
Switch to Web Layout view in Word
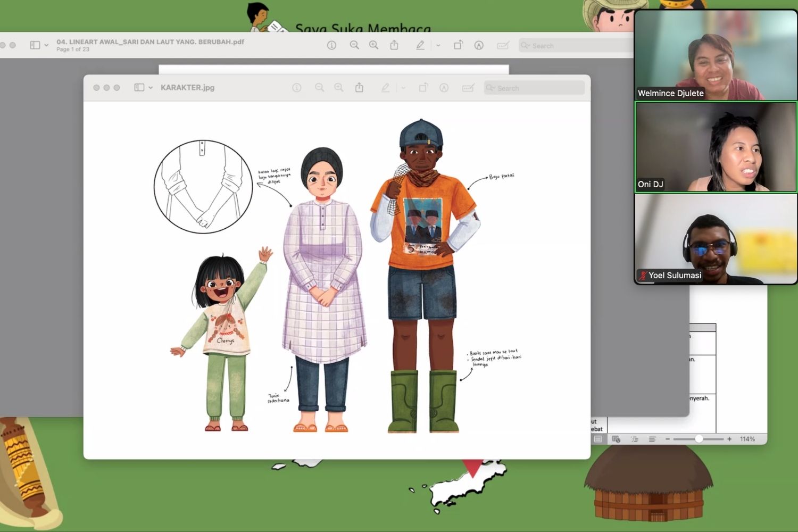tap(616, 439)
